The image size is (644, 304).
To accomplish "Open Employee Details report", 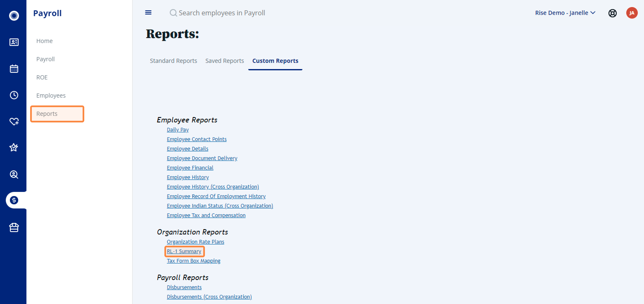I will pyautogui.click(x=187, y=149).
